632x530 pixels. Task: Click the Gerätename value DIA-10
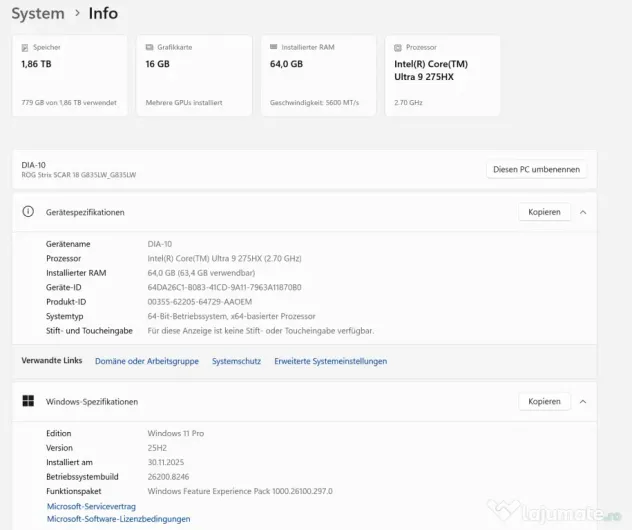coord(160,244)
